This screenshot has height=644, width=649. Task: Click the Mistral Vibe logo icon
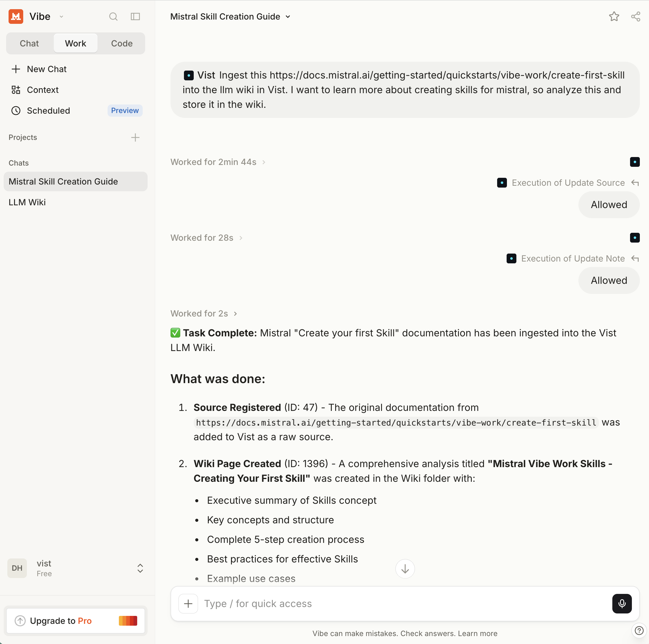click(16, 16)
